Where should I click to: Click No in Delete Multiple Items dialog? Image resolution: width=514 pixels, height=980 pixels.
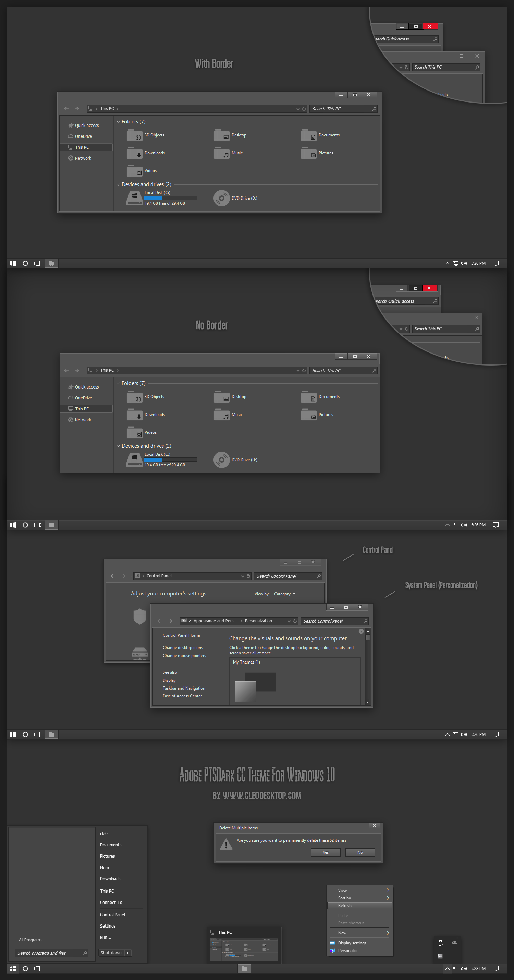pyautogui.click(x=360, y=852)
